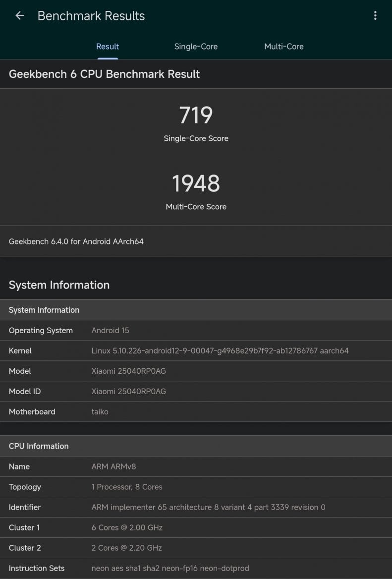Tap the Identifier row label

tap(25, 507)
